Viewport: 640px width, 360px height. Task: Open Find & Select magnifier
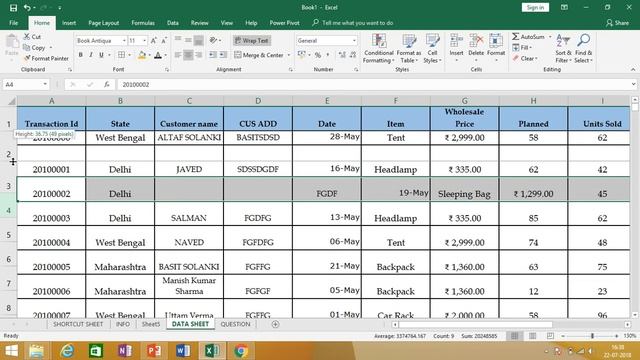click(x=583, y=49)
